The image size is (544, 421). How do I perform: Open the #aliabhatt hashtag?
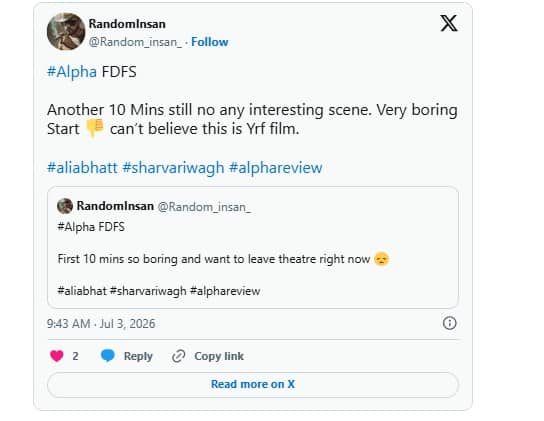tap(82, 168)
